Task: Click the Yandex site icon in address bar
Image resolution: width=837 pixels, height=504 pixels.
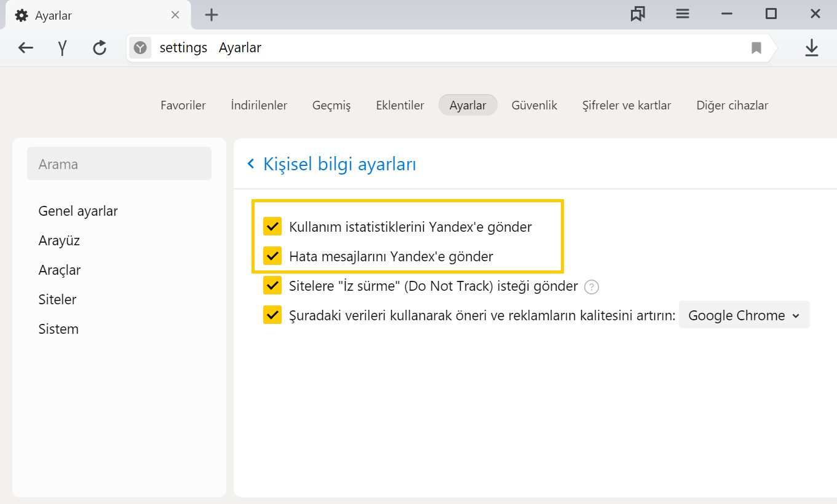Action: [140, 48]
